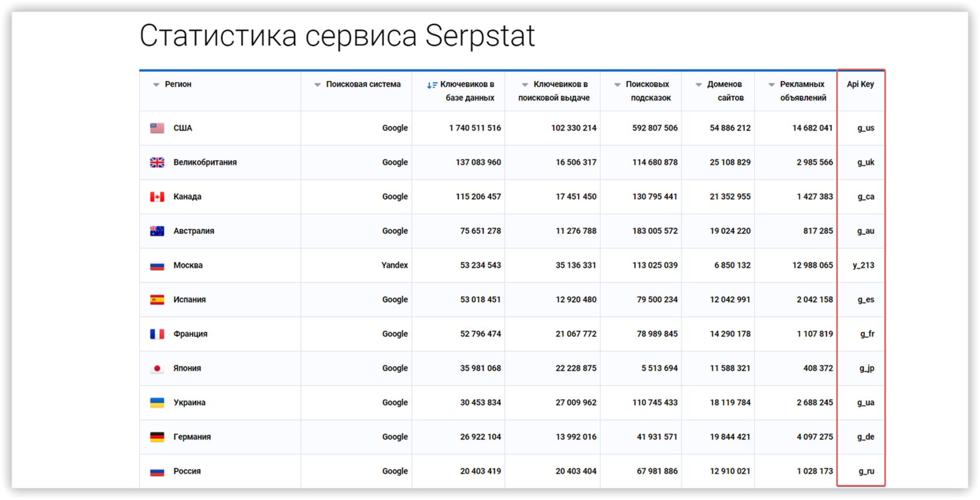The height and width of the screenshot is (500, 980).
Task: Click the value 102 330 214
Action: click(574, 128)
